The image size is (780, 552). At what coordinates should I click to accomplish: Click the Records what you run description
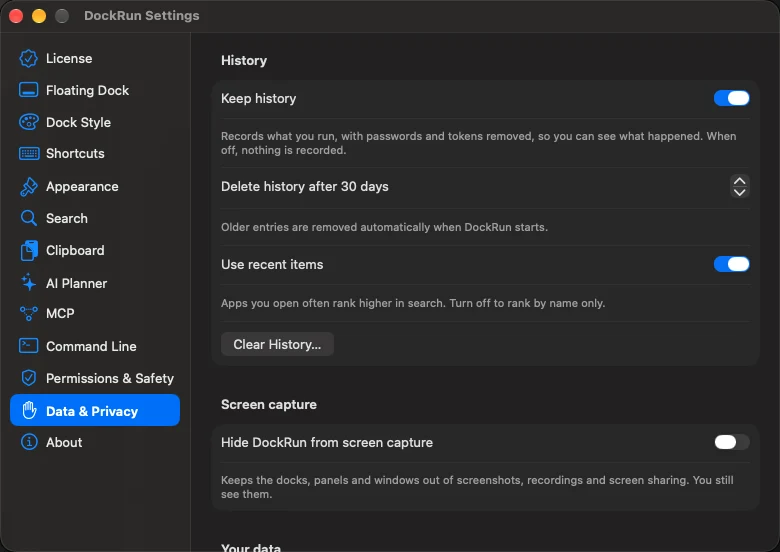pos(479,143)
